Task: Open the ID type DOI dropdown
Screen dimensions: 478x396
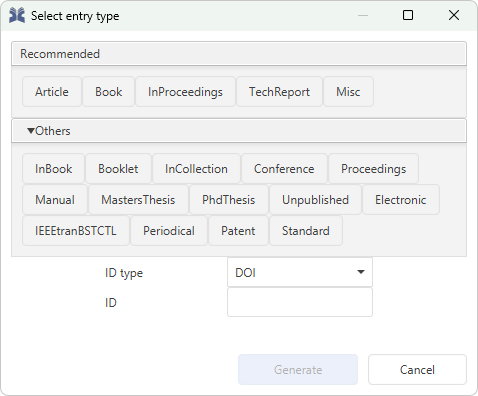Action: (x=300, y=272)
